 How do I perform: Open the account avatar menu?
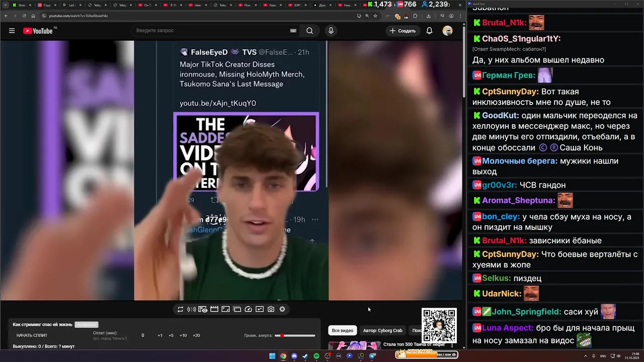click(x=447, y=31)
